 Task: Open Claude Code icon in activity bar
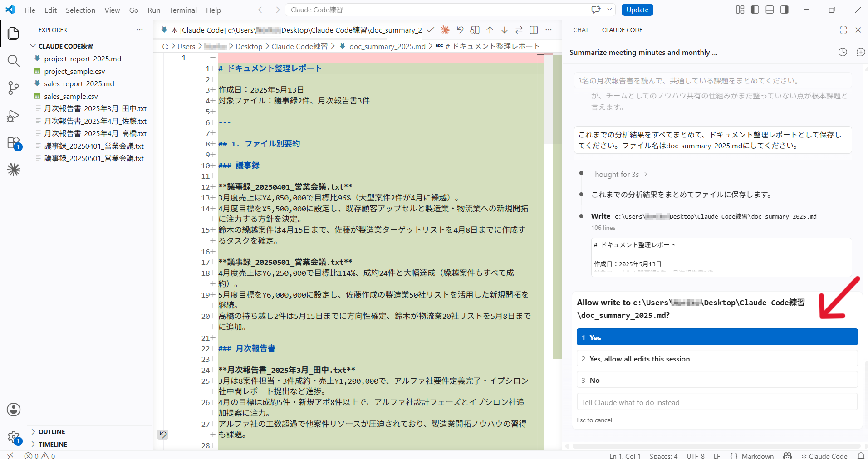coord(14,170)
